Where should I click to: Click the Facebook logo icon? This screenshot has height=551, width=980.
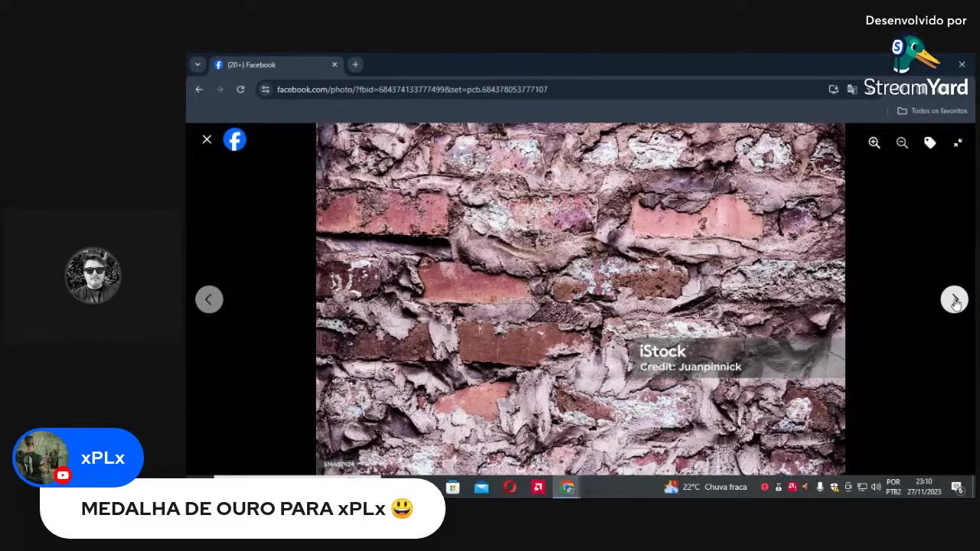(235, 139)
